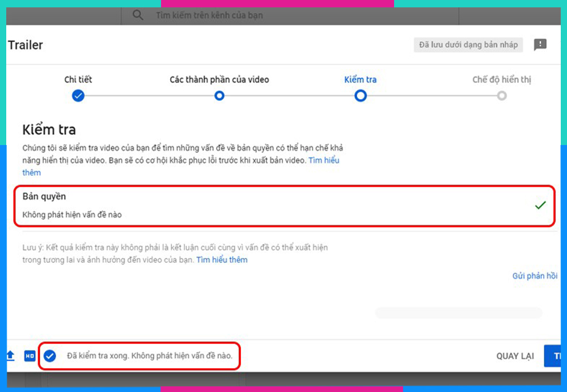567x392 pixels.
Task: Click the Gửi phản hồi link
Action: [535, 275]
